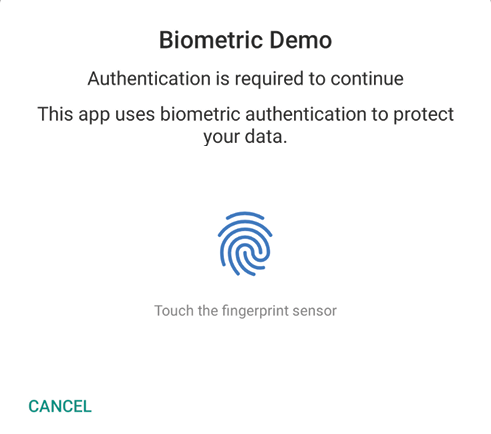Tap the blue fingerprint icon

[245, 244]
